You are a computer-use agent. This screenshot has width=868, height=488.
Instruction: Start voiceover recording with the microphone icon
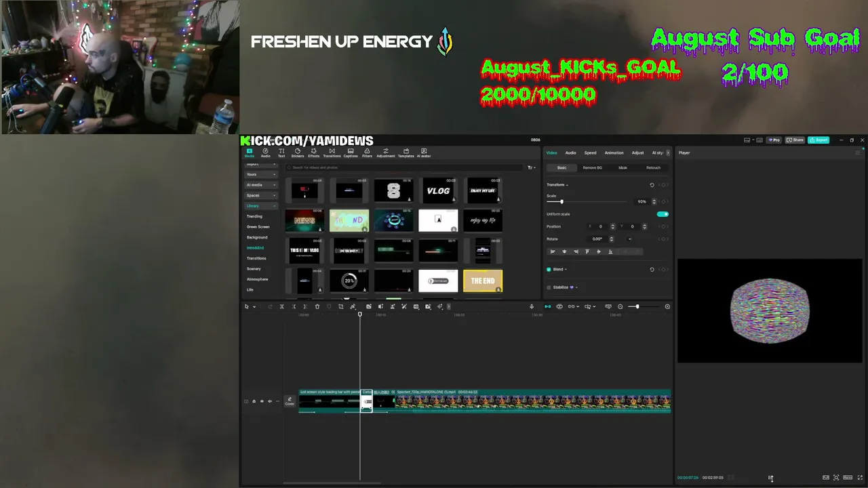(x=532, y=307)
